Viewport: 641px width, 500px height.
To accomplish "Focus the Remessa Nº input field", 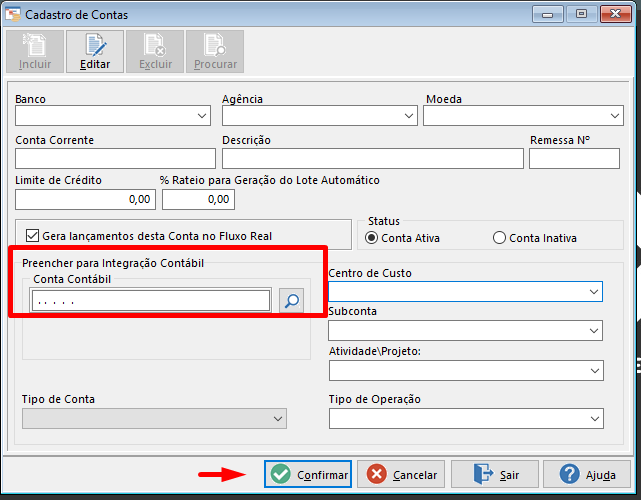I will tap(574, 159).
